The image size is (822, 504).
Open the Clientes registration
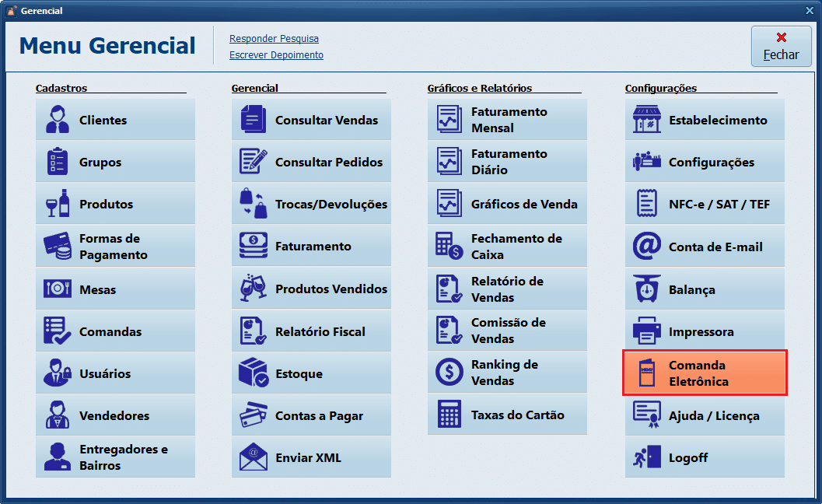(x=115, y=120)
